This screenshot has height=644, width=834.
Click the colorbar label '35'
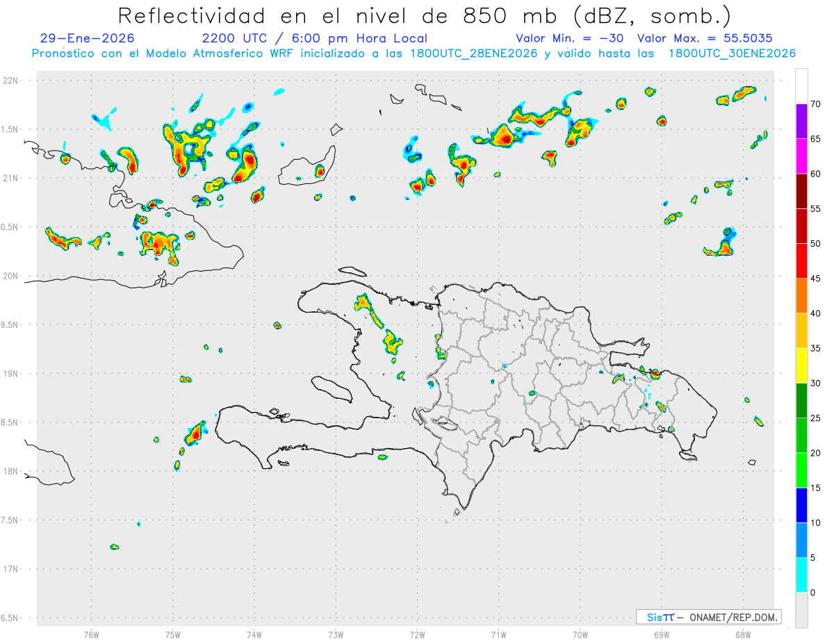click(x=816, y=348)
